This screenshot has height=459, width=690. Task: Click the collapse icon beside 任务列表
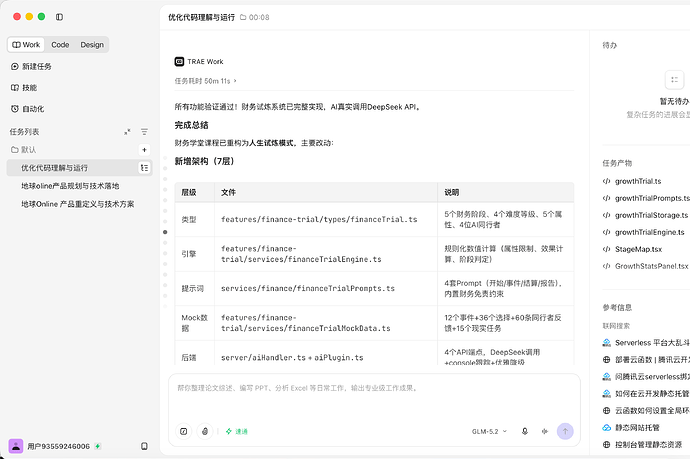[x=127, y=132]
